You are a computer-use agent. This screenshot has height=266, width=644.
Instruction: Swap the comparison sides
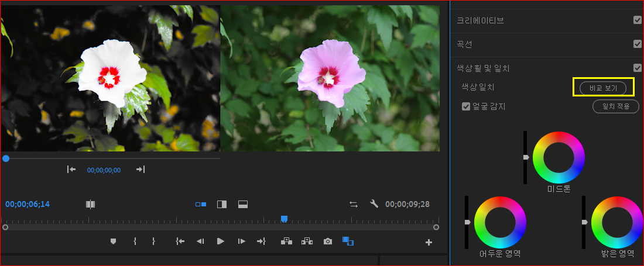click(x=354, y=204)
